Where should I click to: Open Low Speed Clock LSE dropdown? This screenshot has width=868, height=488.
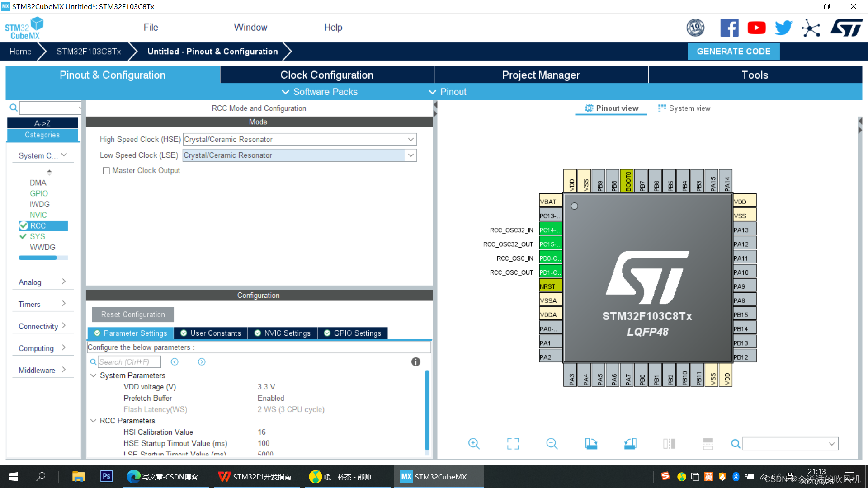(410, 155)
